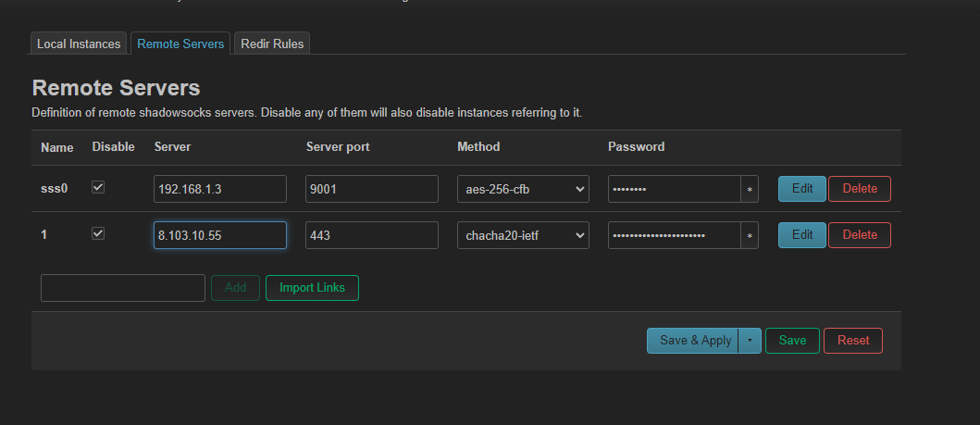Click the Password column header
This screenshot has height=425, width=980.
pos(637,147)
